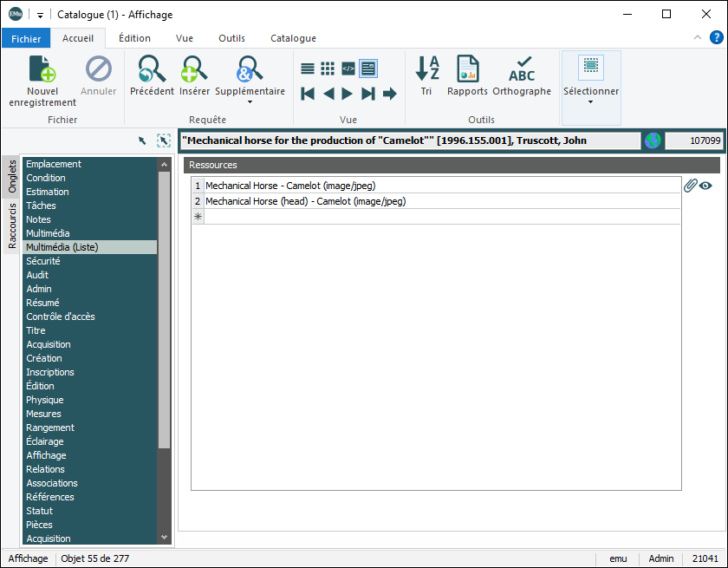Viewport: 728px width, 568px height.
Task: Click the Précédent search icon
Action: tap(152, 69)
